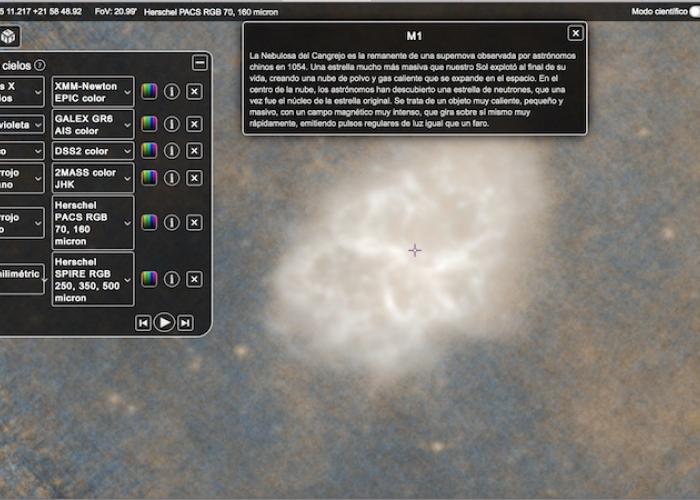Toggle the Modo científico switch

[x=694, y=12]
